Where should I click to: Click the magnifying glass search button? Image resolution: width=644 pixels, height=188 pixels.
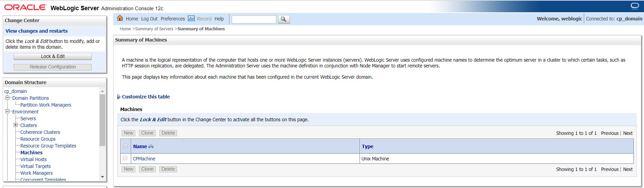284,19
